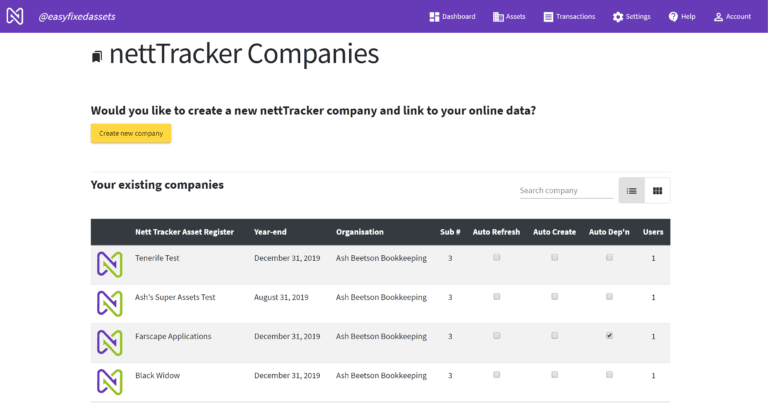Click August 31, 2019 year-end cell

point(281,297)
